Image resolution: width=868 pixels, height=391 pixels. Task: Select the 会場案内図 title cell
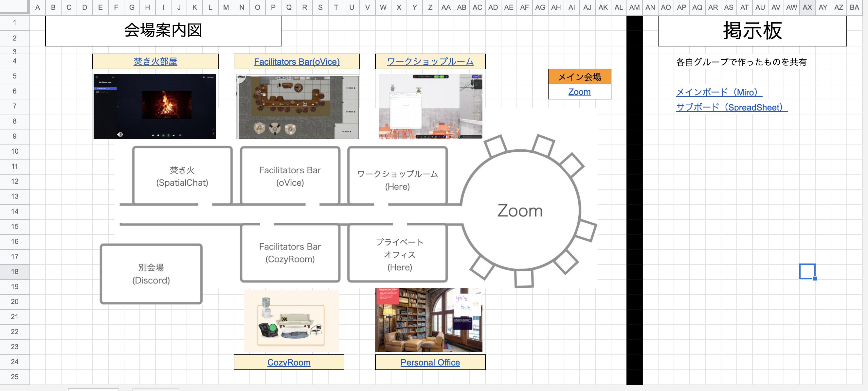163,31
